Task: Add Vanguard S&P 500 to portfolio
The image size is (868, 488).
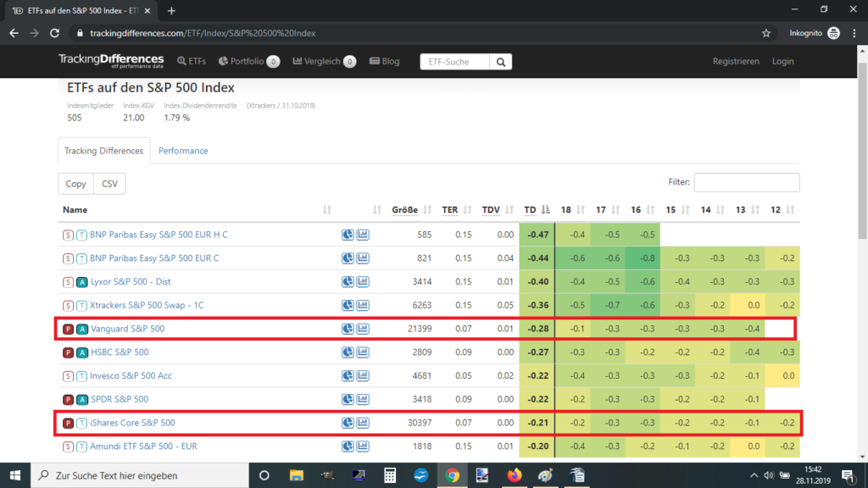Action: tap(347, 329)
